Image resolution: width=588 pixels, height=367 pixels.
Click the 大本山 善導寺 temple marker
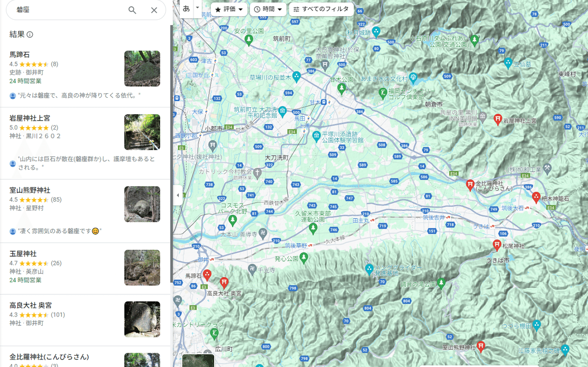point(263,234)
